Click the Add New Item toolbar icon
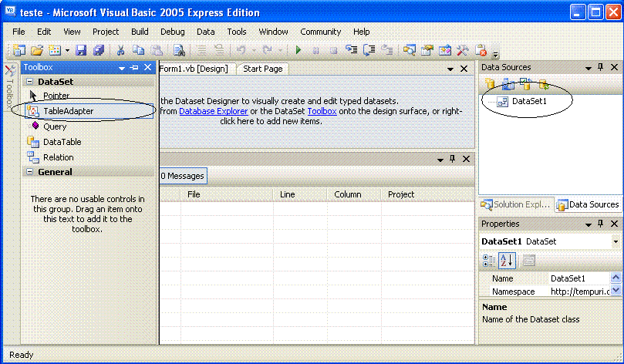This screenshot has height=364, width=624. 55,50
